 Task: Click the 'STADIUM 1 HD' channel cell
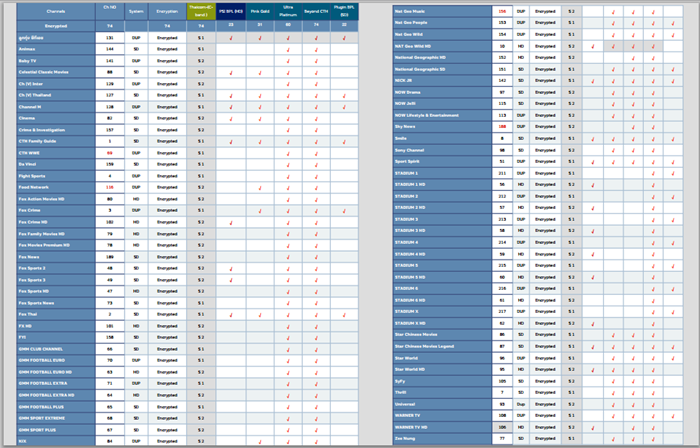tap(442, 184)
